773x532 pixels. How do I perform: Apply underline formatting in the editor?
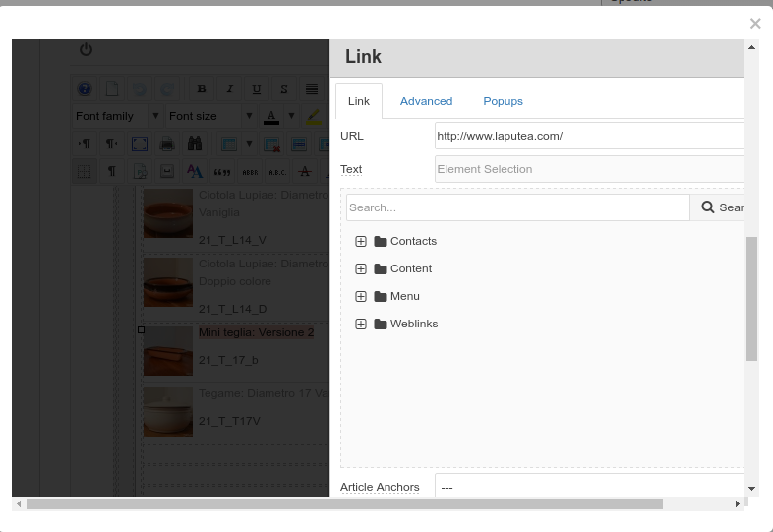257,89
